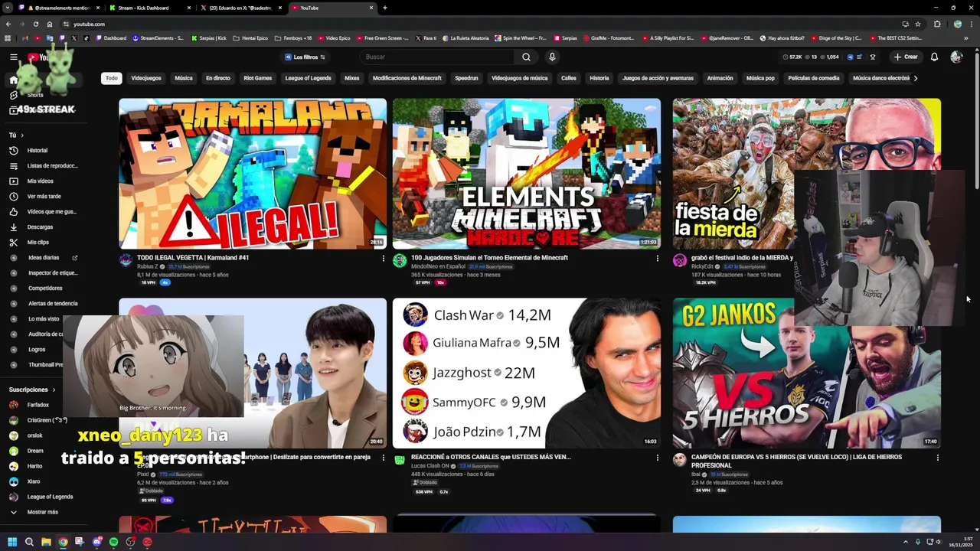
Task: Open G2 JANKOS VS 5 HIERROS thumbnail
Action: coord(806,373)
